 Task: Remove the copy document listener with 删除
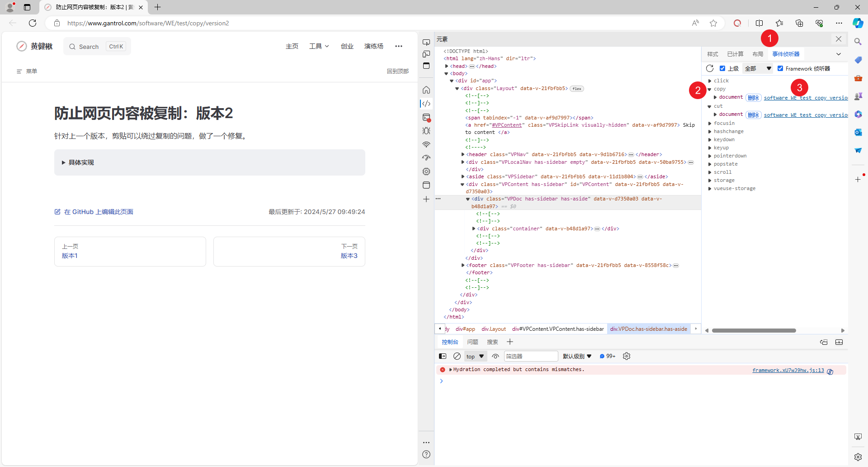point(753,98)
